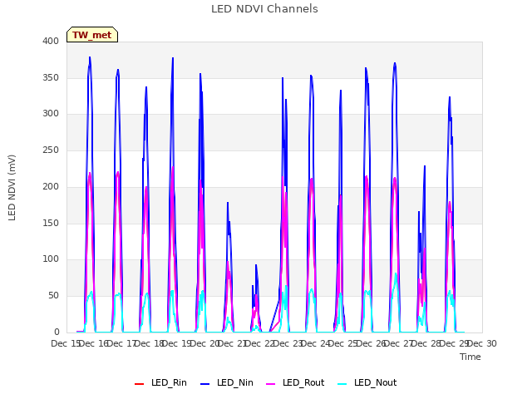Toggle the LED_Rout legend entry
This screenshot has width=532, height=399.
pyautogui.click(x=295, y=382)
